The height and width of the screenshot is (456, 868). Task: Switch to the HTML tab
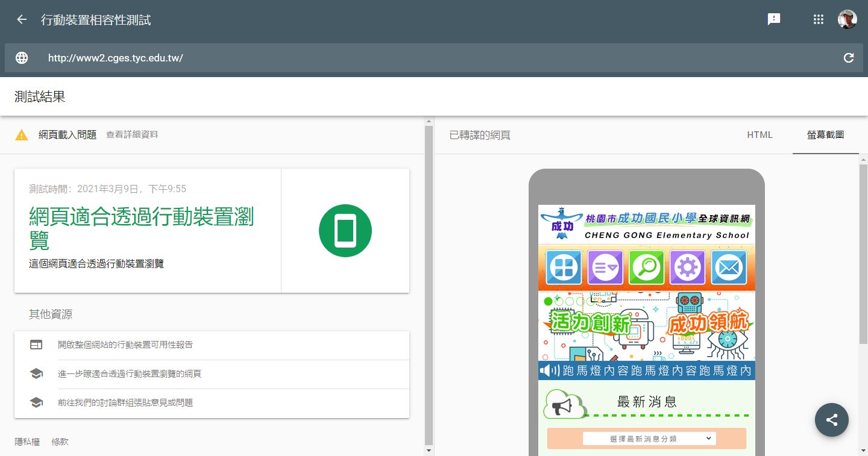click(x=759, y=135)
